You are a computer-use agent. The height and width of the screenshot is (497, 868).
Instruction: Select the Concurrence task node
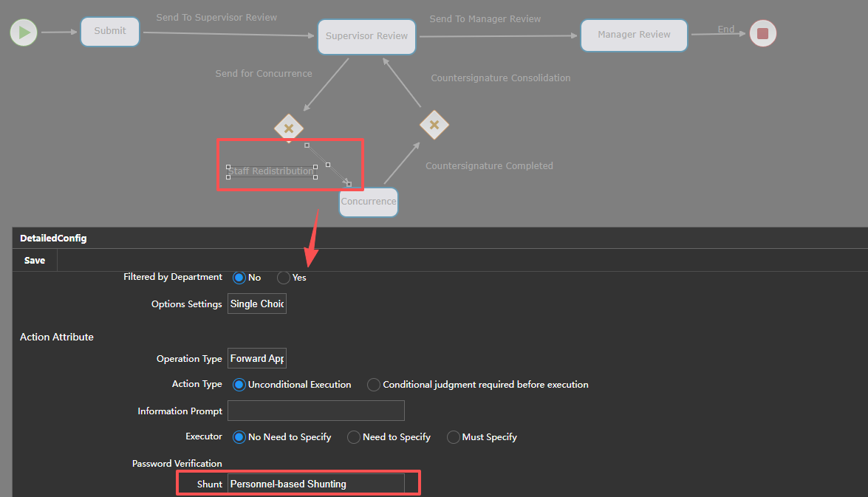[x=368, y=202]
